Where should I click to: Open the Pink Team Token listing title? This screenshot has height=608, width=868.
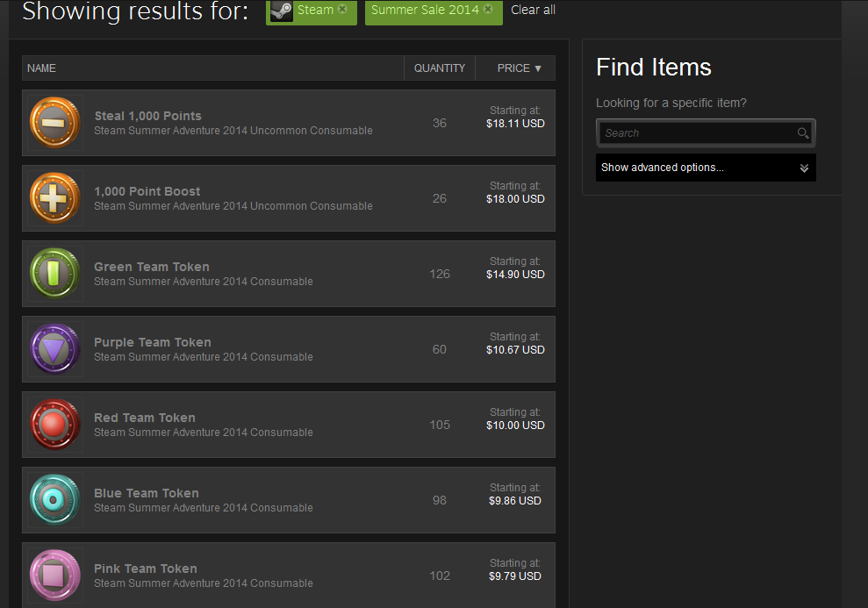(146, 569)
